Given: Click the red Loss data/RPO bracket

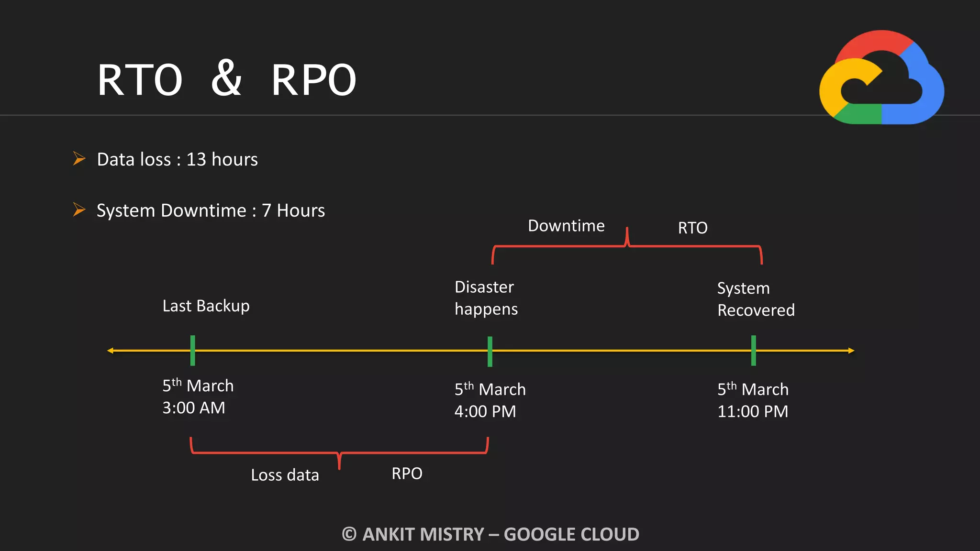Looking at the screenshot, I should (339, 453).
